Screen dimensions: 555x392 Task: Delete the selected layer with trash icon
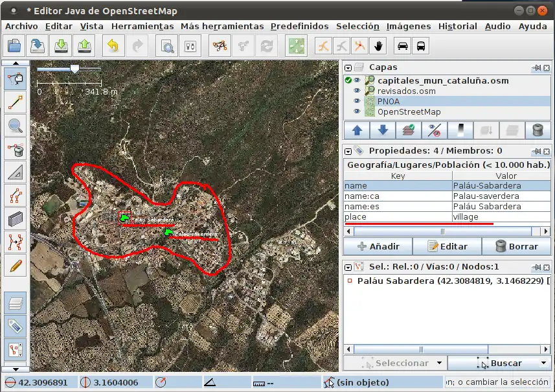click(x=537, y=130)
